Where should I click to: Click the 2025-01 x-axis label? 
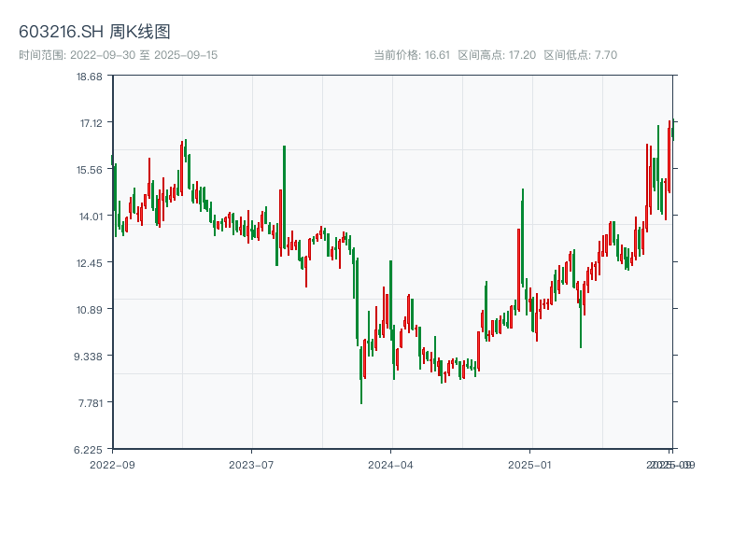tap(529, 465)
